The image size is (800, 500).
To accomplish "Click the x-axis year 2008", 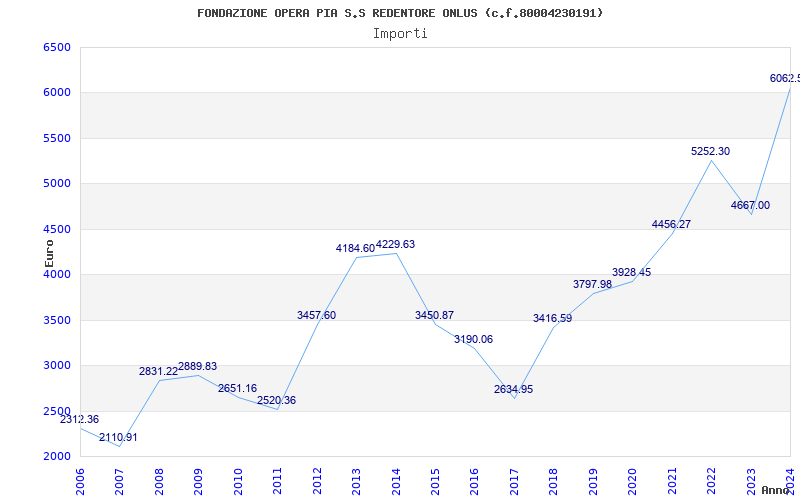I will pyautogui.click(x=159, y=482).
